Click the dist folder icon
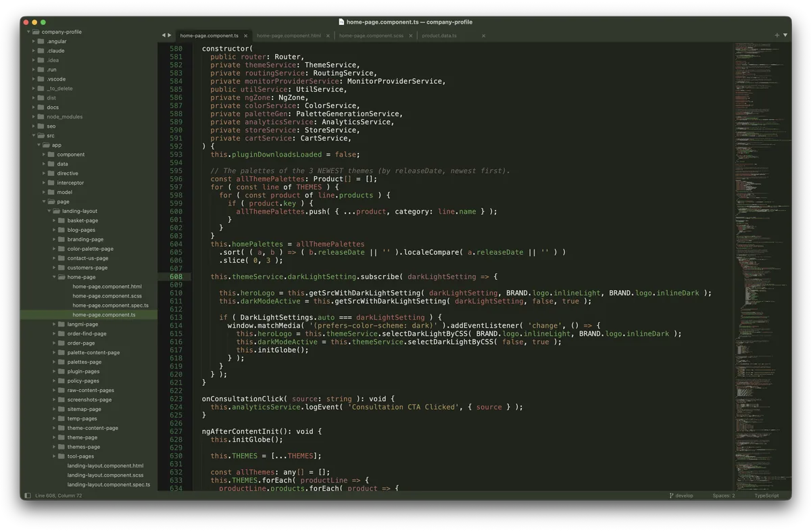The height and width of the screenshot is (532, 811). tap(41, 98)
